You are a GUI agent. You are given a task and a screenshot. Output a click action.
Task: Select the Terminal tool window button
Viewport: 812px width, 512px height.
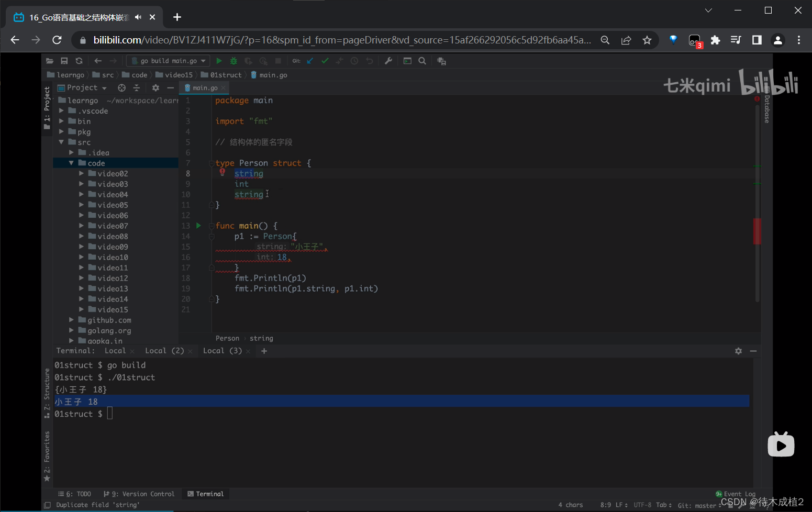pos(206,494)
